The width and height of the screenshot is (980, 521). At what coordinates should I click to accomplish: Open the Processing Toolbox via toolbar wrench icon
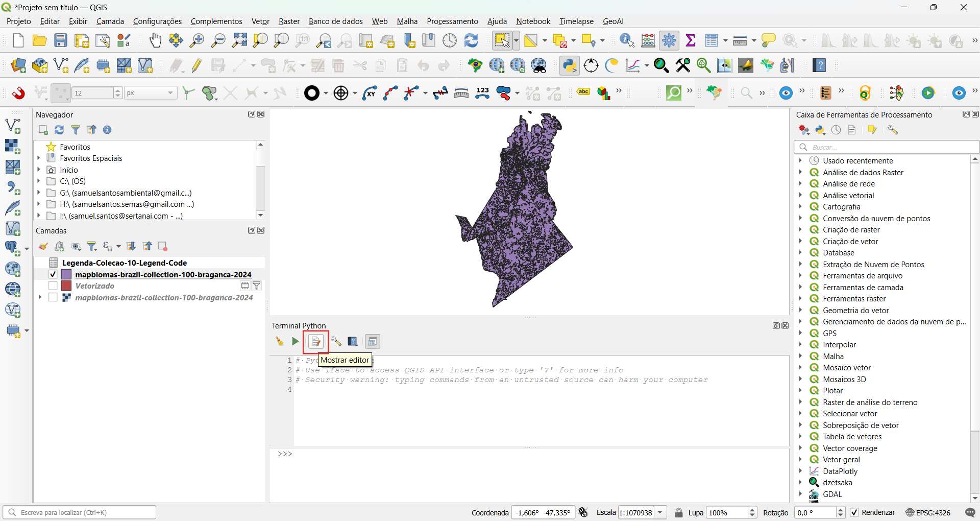coord(670,40)
